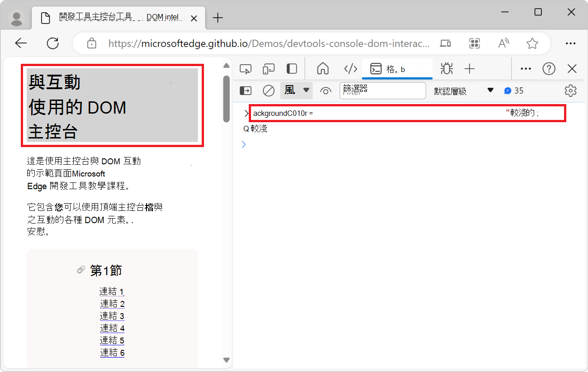Switch to the Console tab in DevTools
The image size is (588, 372).
tap(397, 68)
